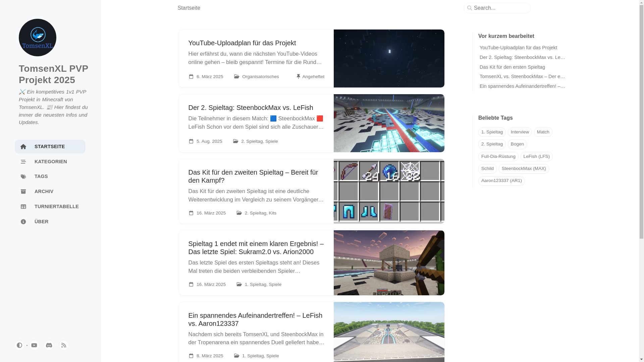Click the night sky post thumbnail

pyautogui.click(x=389, y=58)
